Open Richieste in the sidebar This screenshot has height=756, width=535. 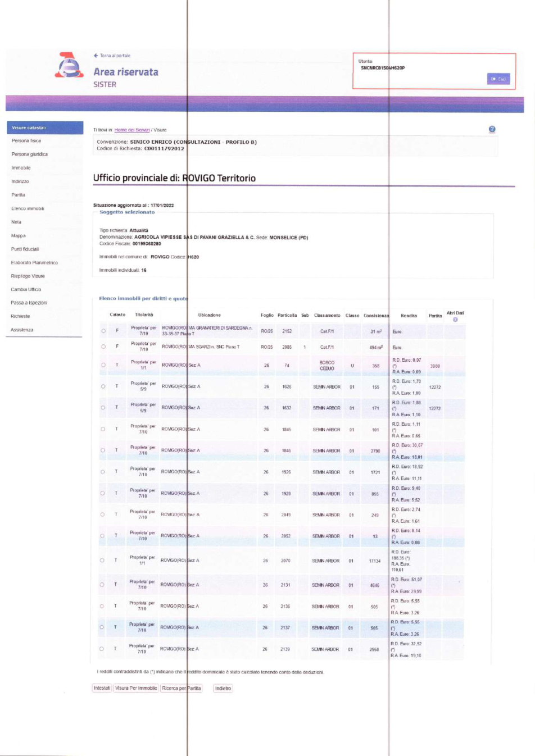tap(20, 316)
